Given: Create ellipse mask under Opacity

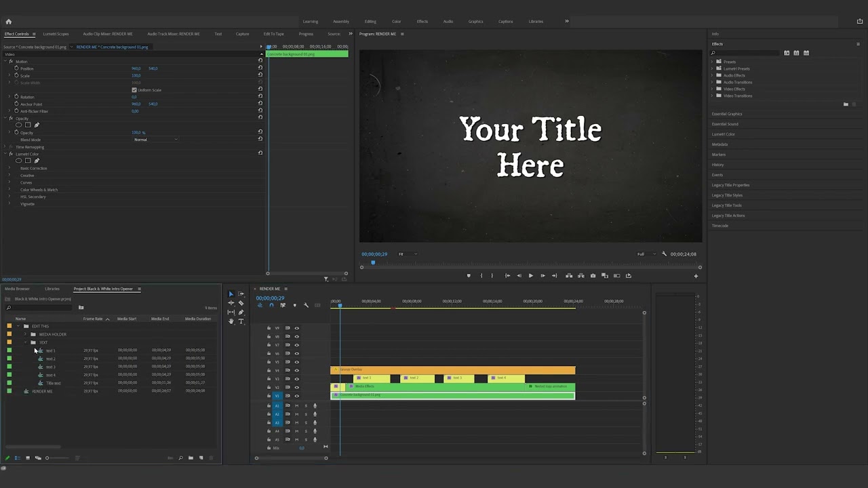Looking at the screenshot, I should click(19, 125).
